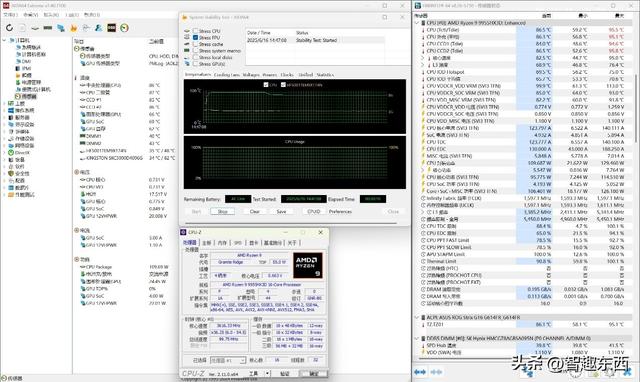Enable the Stress system memory checkbox
The height and width of the screenshot is (382, 640).
click(196, 51)
